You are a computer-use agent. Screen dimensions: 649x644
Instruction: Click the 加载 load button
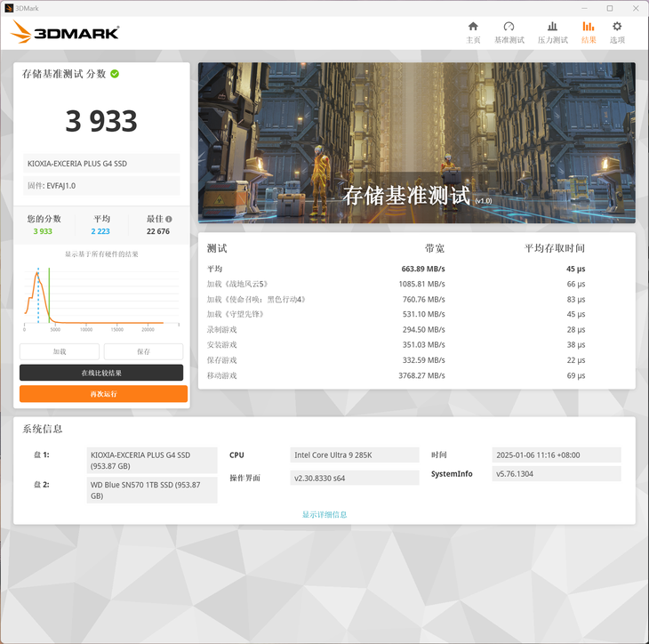[x=60, y=351]
